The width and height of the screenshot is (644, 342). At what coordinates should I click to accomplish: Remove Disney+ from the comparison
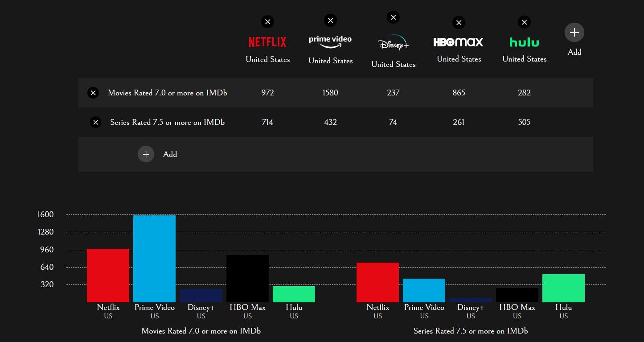point(393,17)
